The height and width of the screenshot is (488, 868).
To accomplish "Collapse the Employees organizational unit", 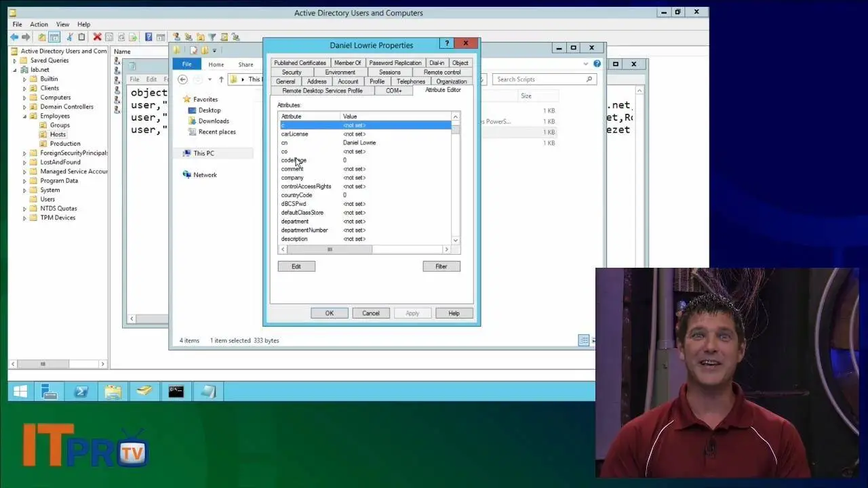I will coord(24,116).
